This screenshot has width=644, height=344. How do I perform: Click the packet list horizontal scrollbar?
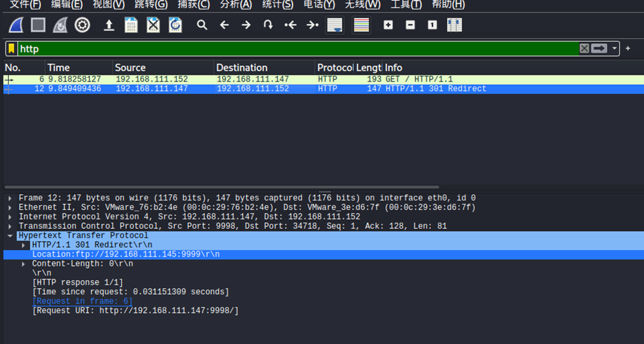click(221, 187)
